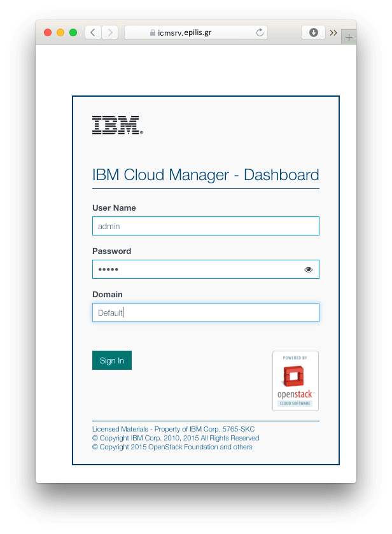Click the 'IBM Cloud Manager - Dashboard' heading
Image resolution: width=392 pixels, height=534 pixels.
(x=206, y=175)
